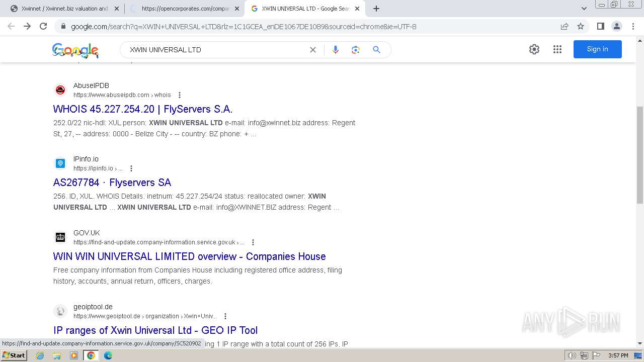
Task: Open AbuseIPDB result favicon
Action: [60, 90]
